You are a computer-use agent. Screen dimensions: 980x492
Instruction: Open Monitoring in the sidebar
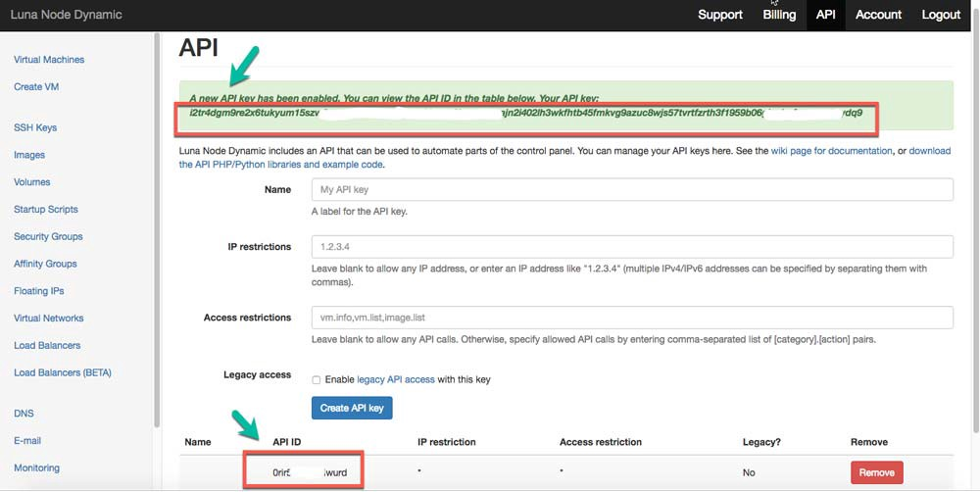tap(37, 467)
